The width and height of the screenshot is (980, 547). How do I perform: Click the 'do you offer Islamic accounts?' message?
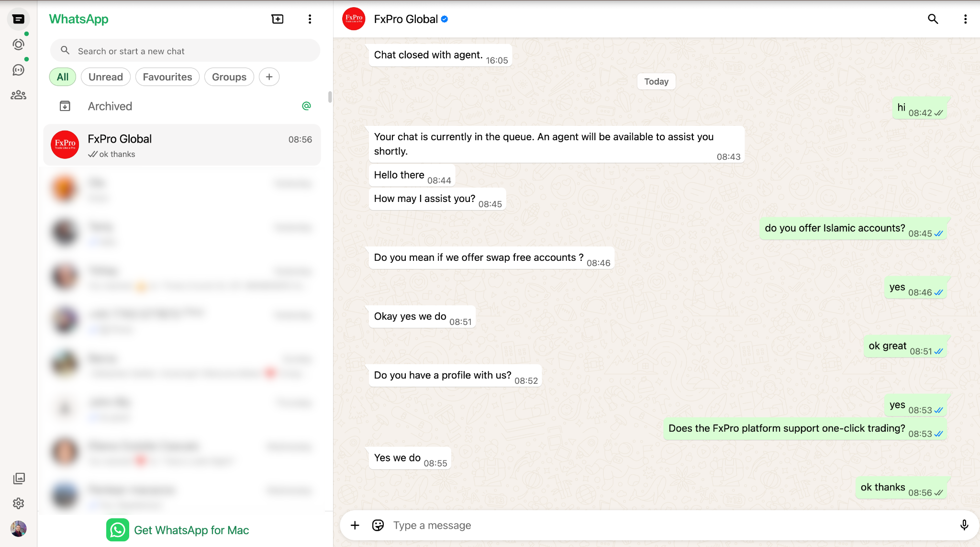tap(853, 228)
